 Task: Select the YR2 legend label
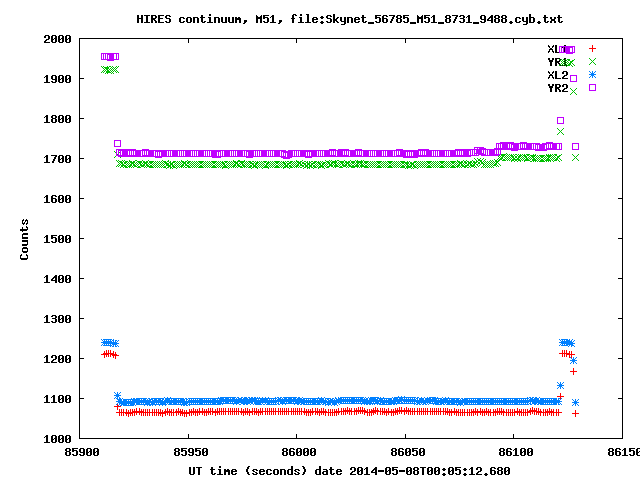(x=558, y=88)
